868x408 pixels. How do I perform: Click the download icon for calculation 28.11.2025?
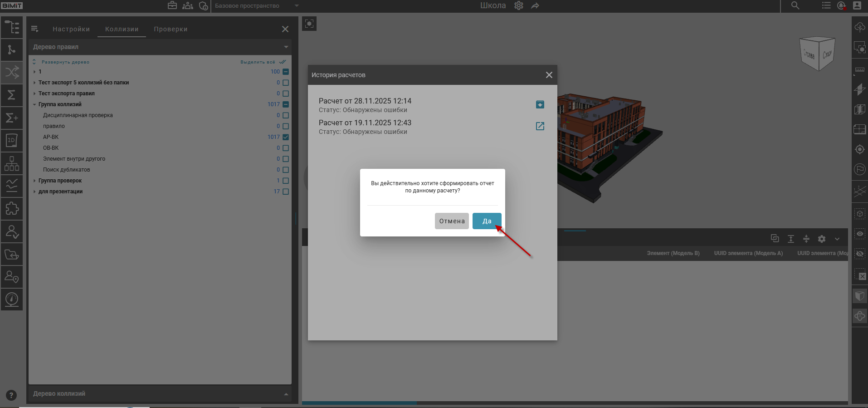[x=540, y=104]
